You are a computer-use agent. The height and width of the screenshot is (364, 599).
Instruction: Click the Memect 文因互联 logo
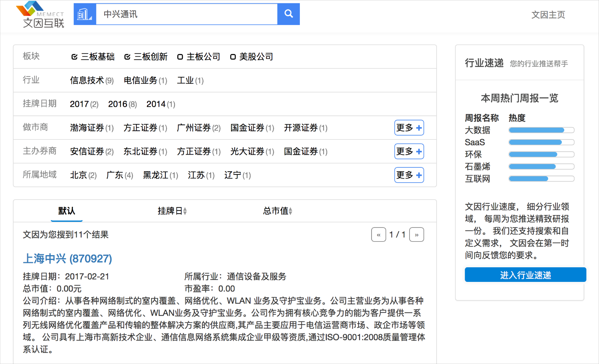point(40,15)
